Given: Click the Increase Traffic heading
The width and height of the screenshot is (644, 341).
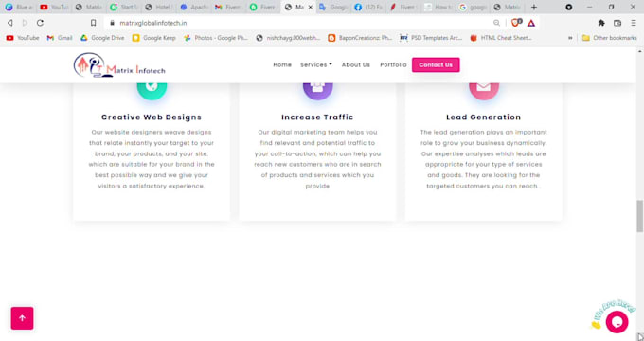Looking at the screenshot, I should point(317,117).
